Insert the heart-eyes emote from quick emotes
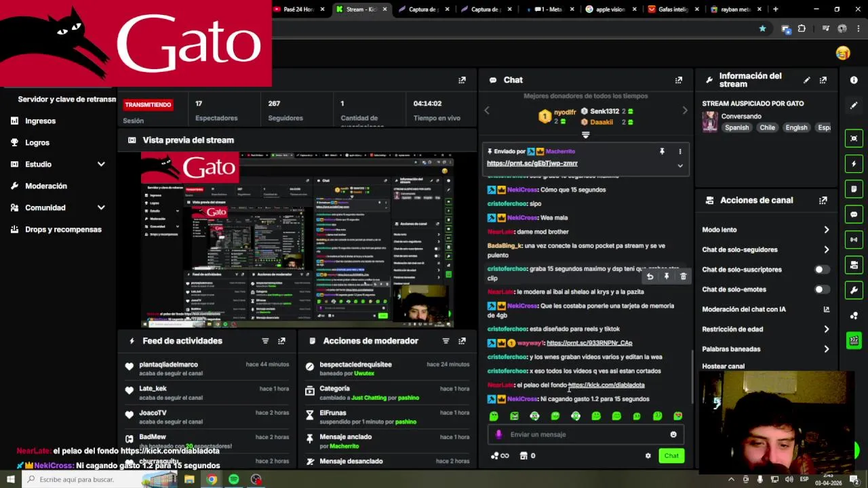This screenshot has width=868, height=488. point(677,416)
